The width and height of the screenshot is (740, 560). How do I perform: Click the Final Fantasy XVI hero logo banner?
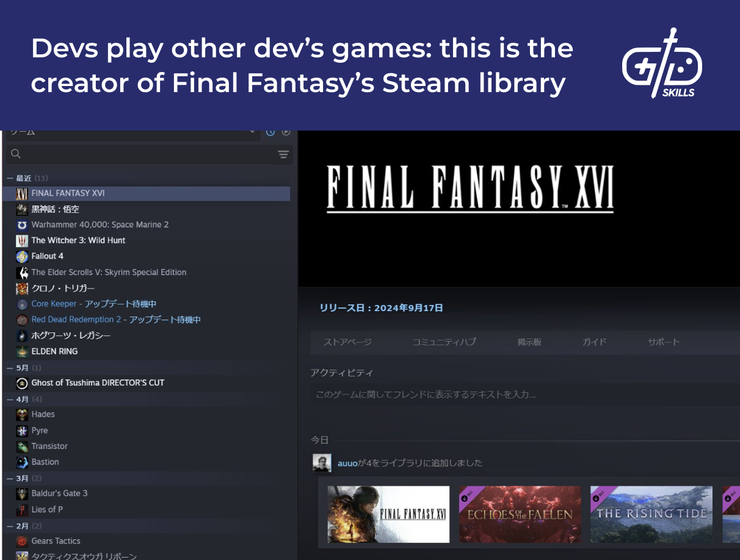(470, 189)
